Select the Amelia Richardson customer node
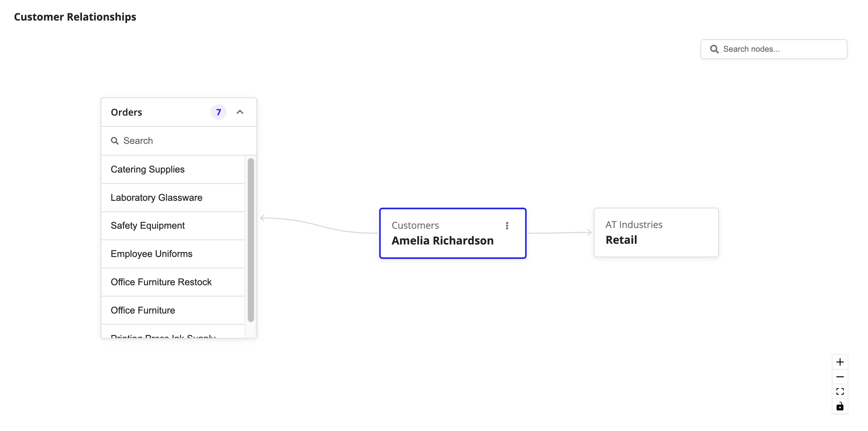868x431 pixels. point(453,233)
